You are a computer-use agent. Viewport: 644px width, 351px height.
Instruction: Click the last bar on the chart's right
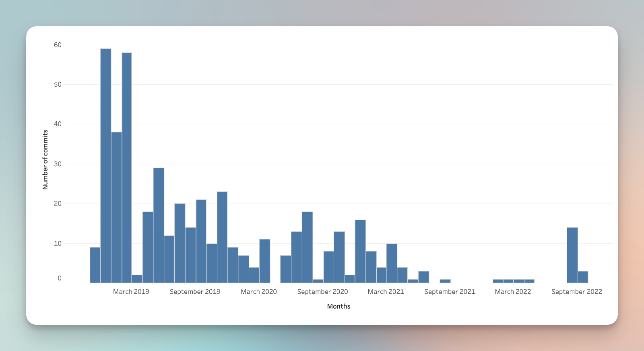click(x=583, y=277)
